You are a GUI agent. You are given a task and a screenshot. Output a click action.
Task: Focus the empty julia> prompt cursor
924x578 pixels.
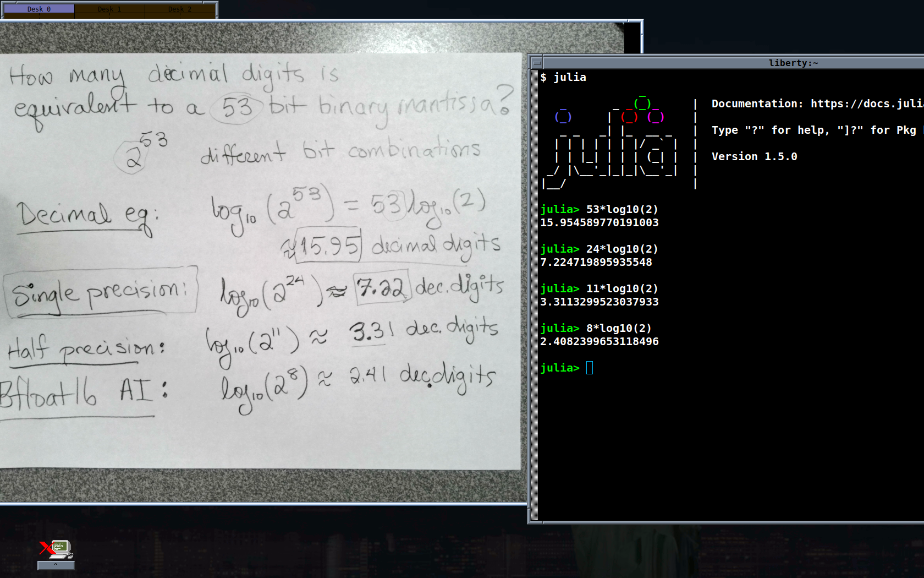[590, 368]
